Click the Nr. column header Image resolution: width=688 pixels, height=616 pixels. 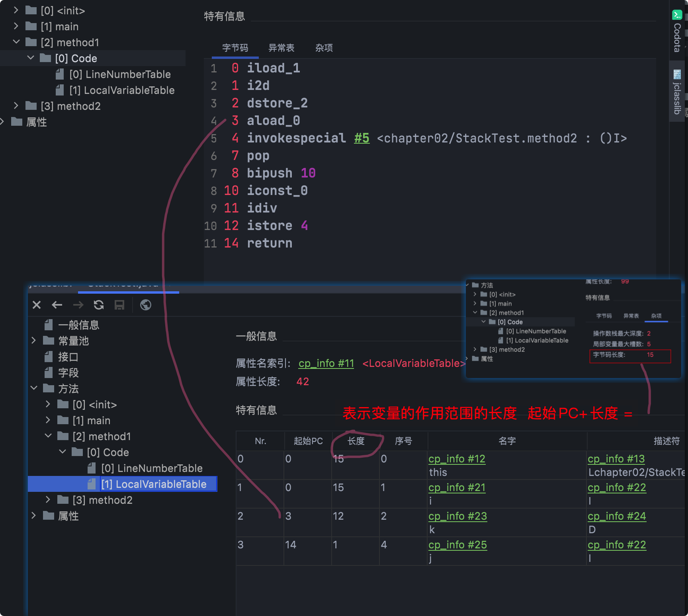tap(260, 441)
